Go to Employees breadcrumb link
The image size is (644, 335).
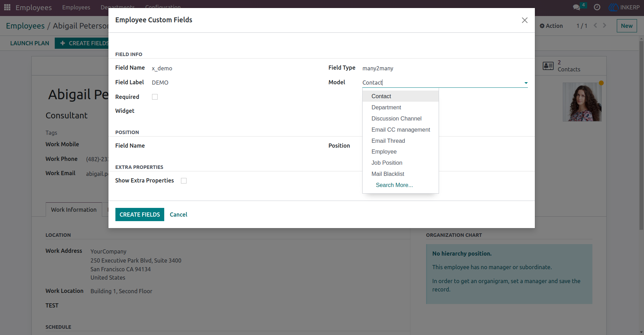pyautogui.click(x=25, y=26)
